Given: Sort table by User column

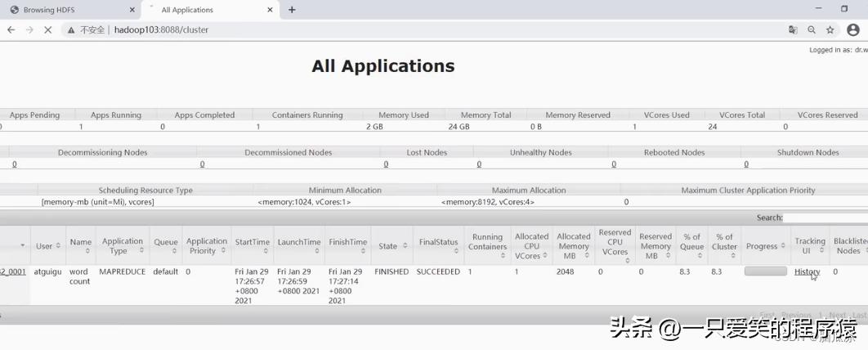Looking at the screenshot, I should click(x=47, y=245).
